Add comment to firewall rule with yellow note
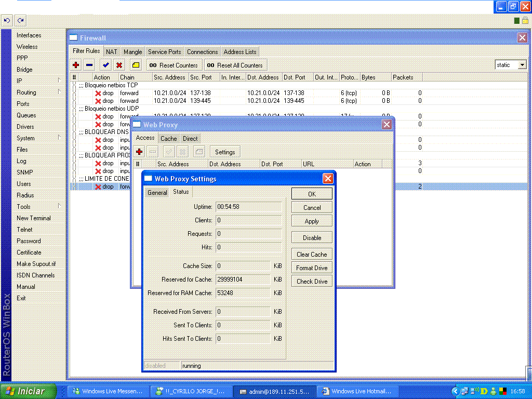The width and height of the screenshot is (532, 399). pos(136,65)
